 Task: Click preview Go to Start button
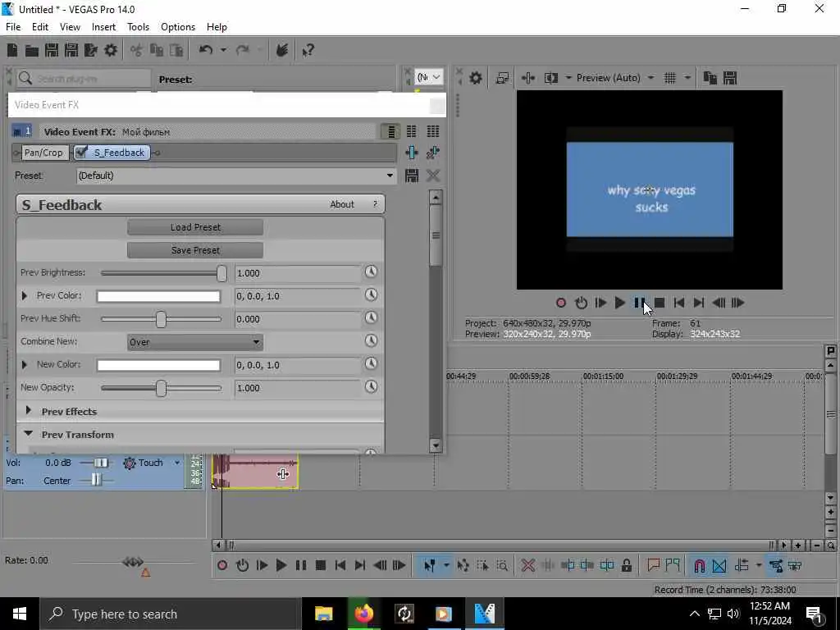point(678,303)
